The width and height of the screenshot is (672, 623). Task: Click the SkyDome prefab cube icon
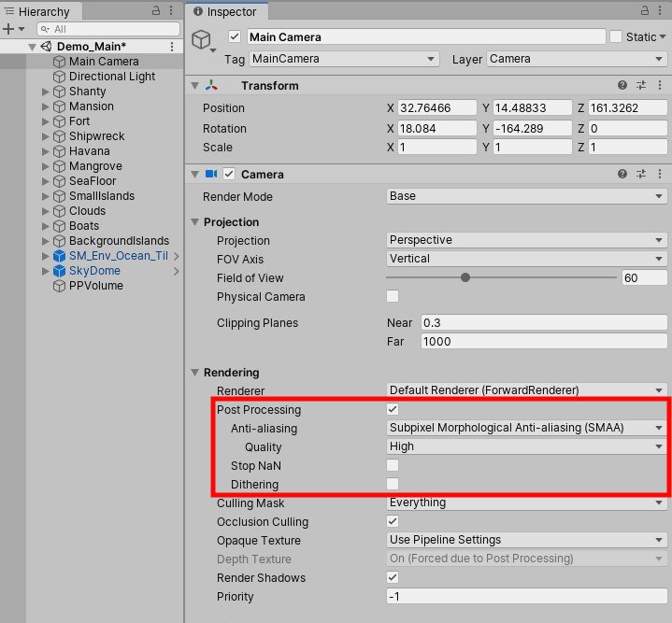coord(59,271)
